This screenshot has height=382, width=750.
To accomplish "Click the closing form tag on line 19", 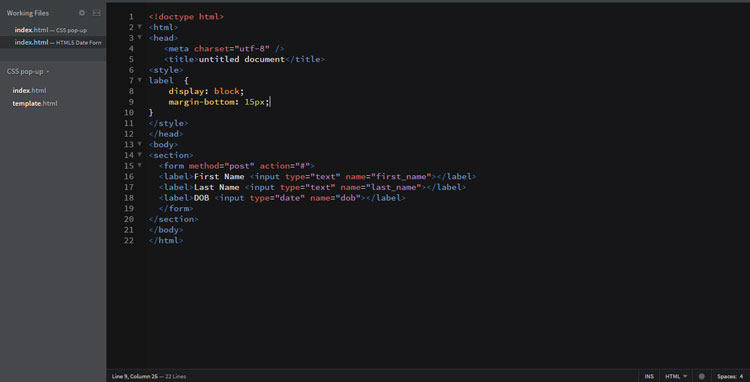I will point(176,208).
